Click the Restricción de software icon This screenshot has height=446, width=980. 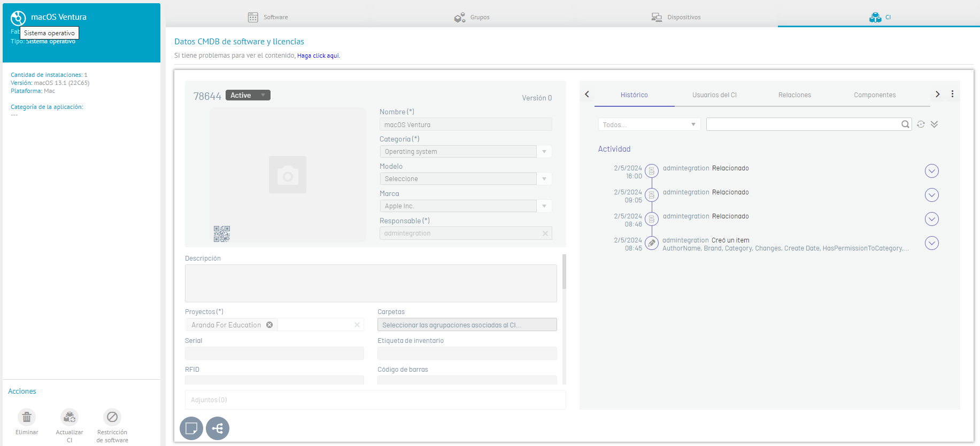112,417
